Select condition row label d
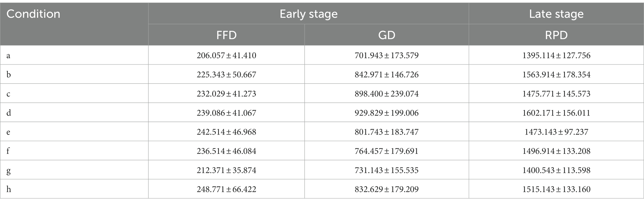Image resolution: width=644 pixels, height=204 pixels. (x=9, y=113)
